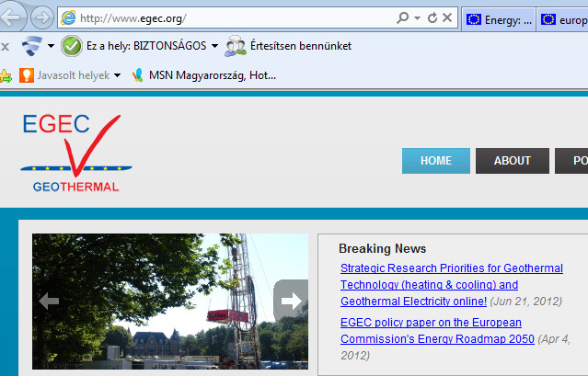Click the Refresh icon in address bar
Screen dimensions: 588x376
pyautogui.click(x=432, y=17)
